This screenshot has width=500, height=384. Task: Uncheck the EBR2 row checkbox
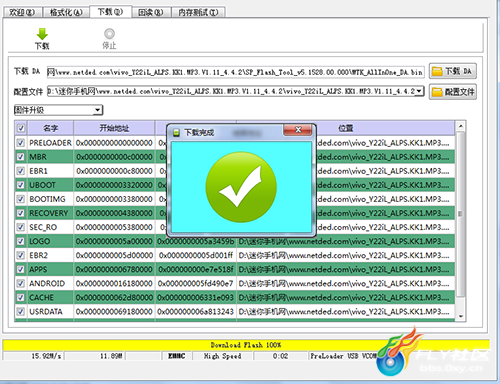pyautogui.click(x=21, y=255)
